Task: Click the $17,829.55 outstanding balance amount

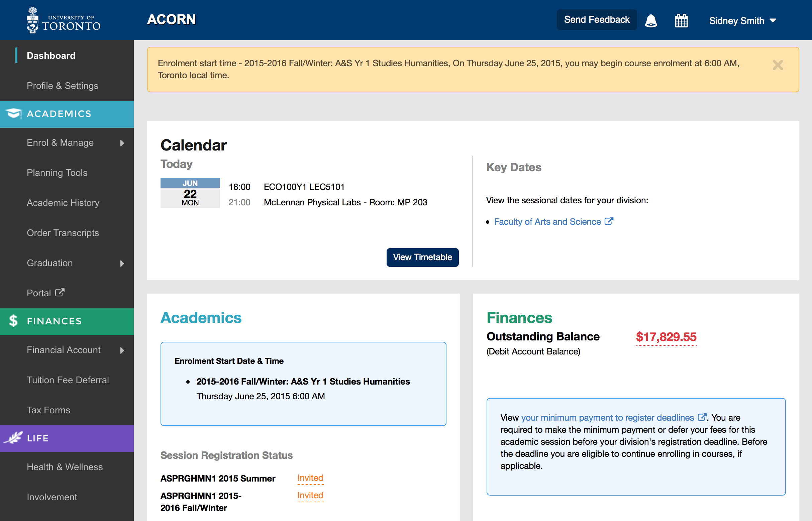Action: coord(666,337)
